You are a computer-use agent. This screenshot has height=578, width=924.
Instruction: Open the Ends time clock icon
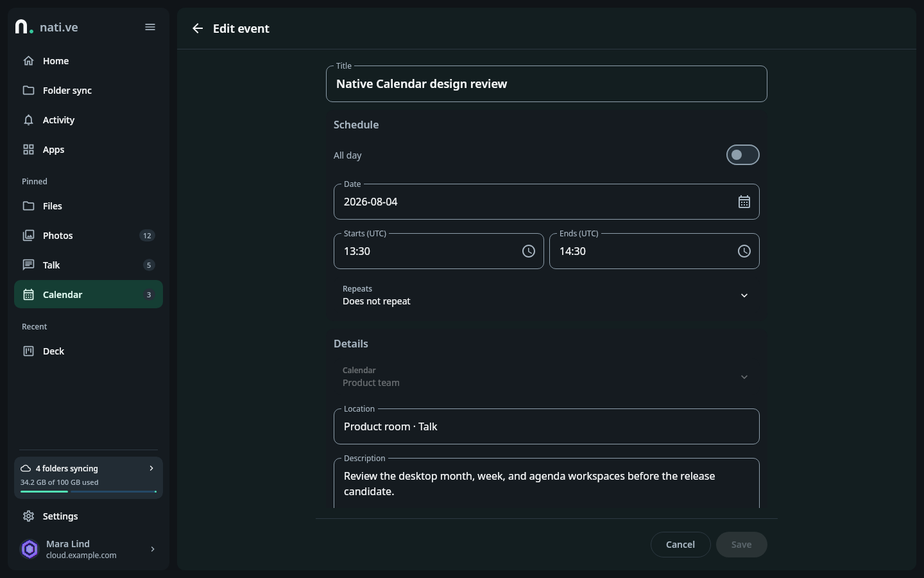click(744, 251)
